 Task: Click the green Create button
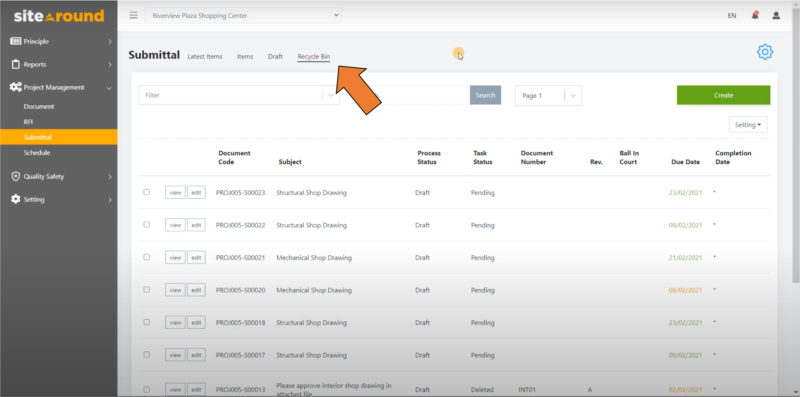pyautogui.click(x=723, y=95)
